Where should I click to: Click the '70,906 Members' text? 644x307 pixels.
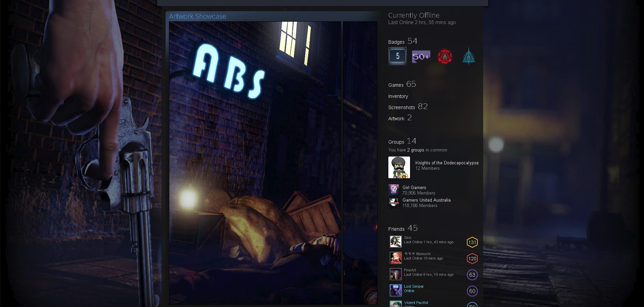click(419, 193)
